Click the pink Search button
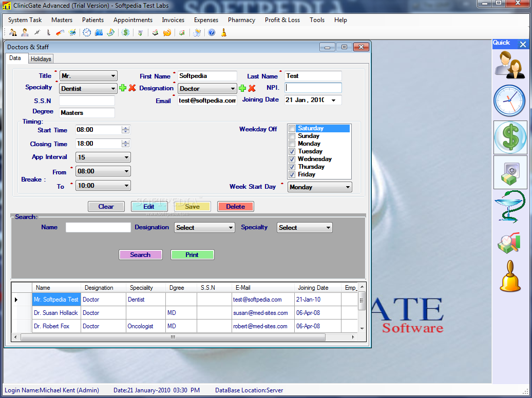 tap(141, 254)
